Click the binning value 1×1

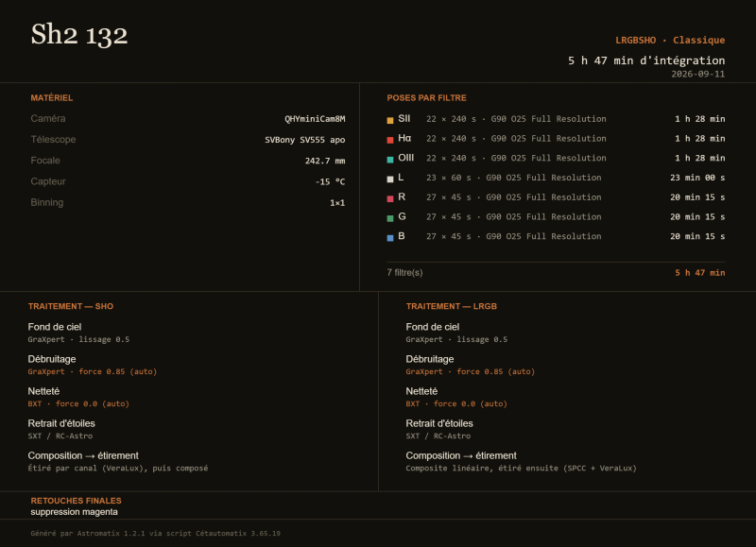click(337, 203)
